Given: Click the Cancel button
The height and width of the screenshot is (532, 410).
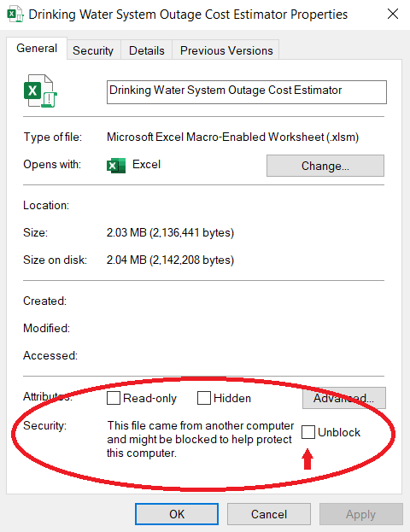Looking at the screenshot, I should [x=269, y=514].
